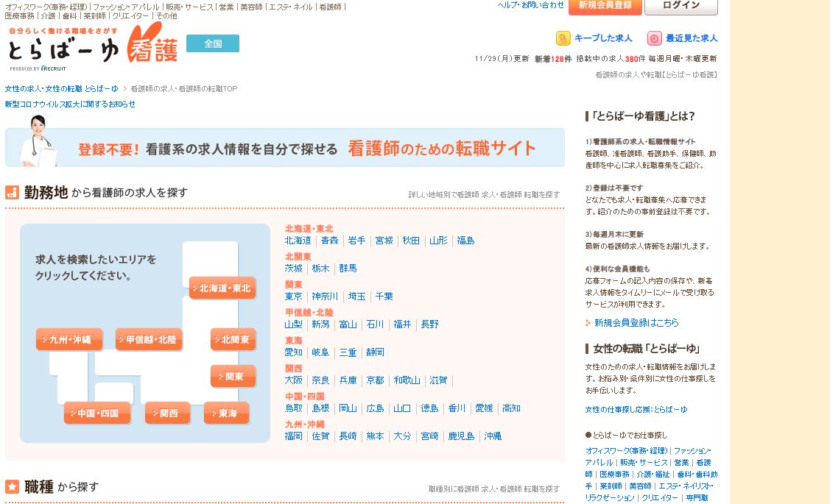The image size is (830, 504).
Task: Open the 宮城 prefecture link
Action: tap(384, 241)
